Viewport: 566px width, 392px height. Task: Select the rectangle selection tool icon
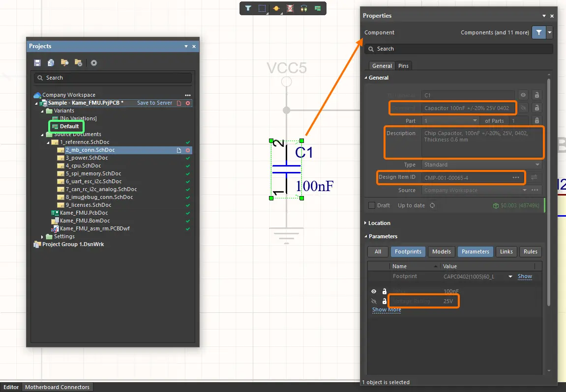click(x=263, y=8)
